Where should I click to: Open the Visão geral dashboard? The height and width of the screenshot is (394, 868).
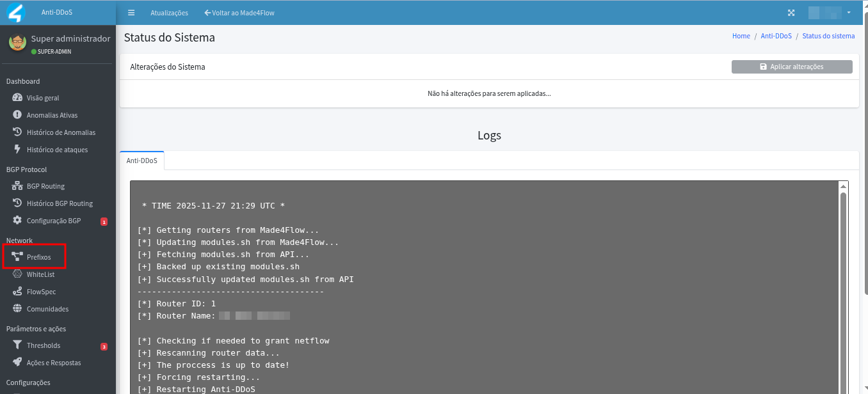(x=42, y=97)
